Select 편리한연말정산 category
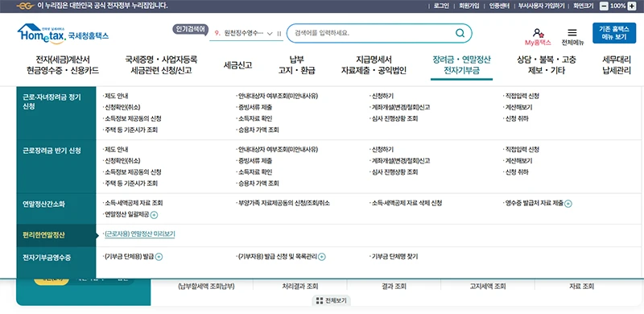 (x=56, y=235)
